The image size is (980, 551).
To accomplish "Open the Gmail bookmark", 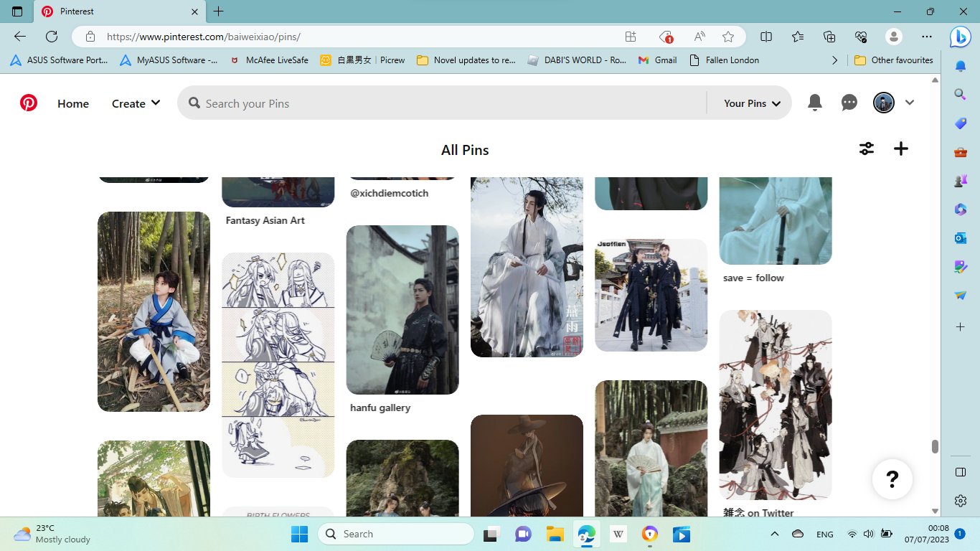I will (657, 60).
